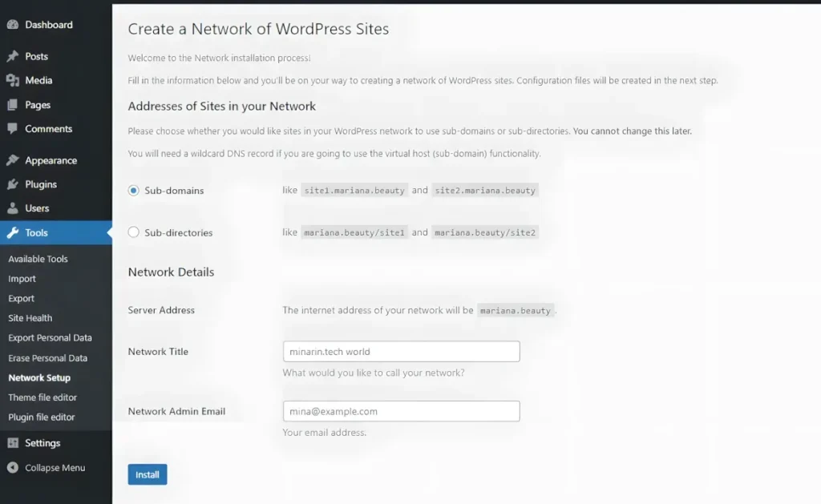This screenshot has height=504, width=821.
Task: Click the Appearance brush icon
Action: (x=12, y=159)
